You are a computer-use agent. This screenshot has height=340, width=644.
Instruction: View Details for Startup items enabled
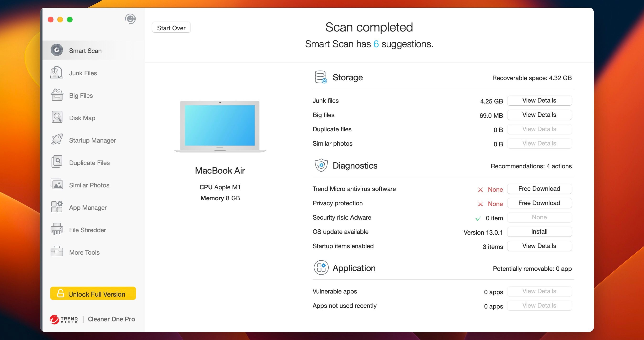[x=539, y=246]
